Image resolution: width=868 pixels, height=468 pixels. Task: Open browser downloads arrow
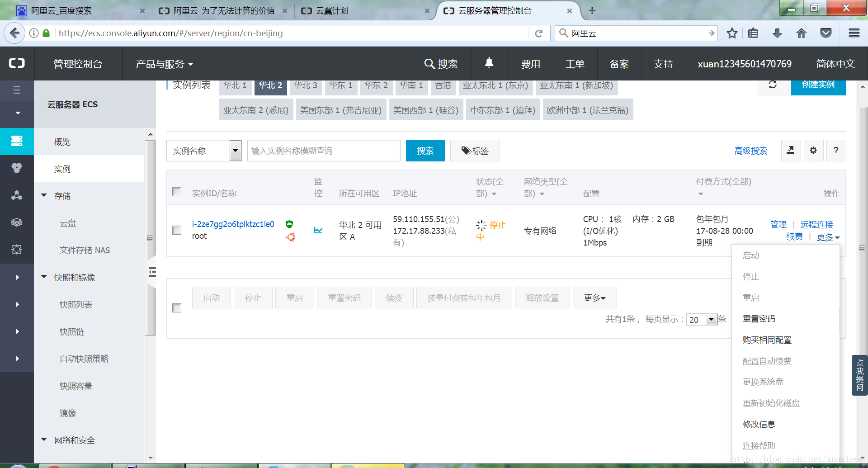777,33
